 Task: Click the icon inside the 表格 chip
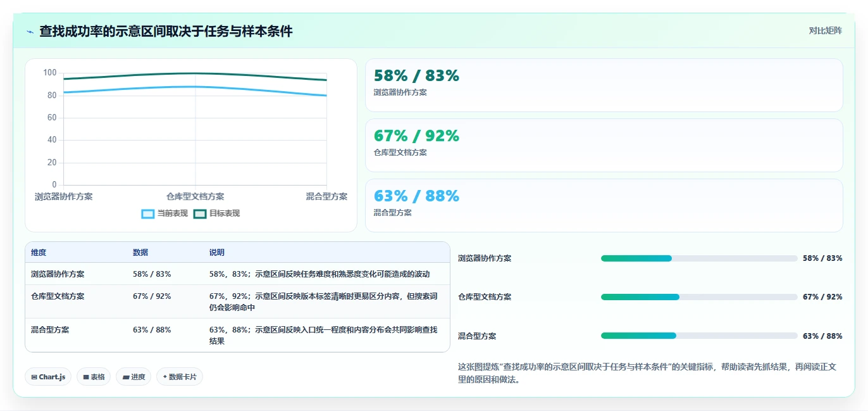coord(86,377)
